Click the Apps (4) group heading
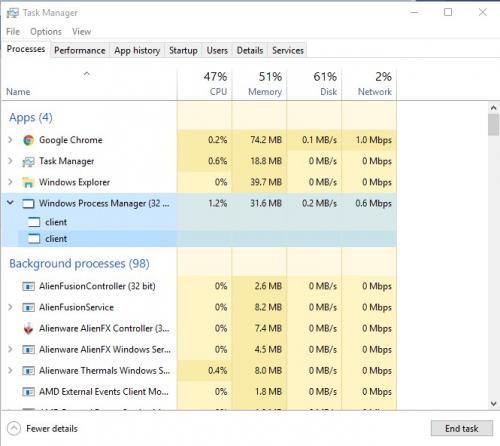Image resolution: width=500 pixels, height=446 pixels. 31,118
